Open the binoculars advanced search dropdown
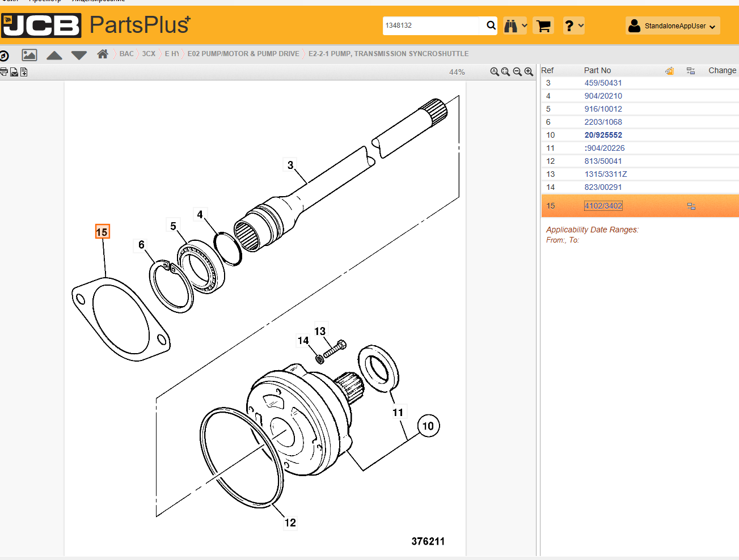 [515, 26]
